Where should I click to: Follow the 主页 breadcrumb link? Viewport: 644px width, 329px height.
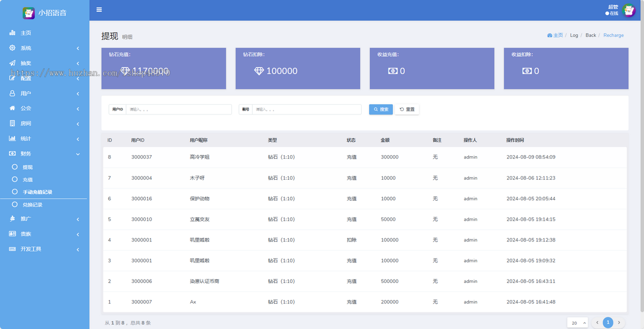pyautogui.click(x=558, y=35)
